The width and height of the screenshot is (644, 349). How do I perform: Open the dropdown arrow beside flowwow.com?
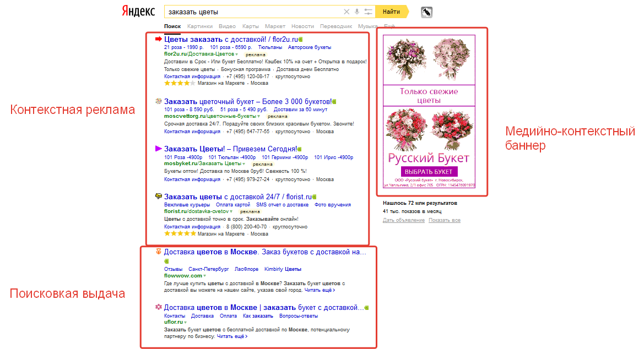(204, 276)
